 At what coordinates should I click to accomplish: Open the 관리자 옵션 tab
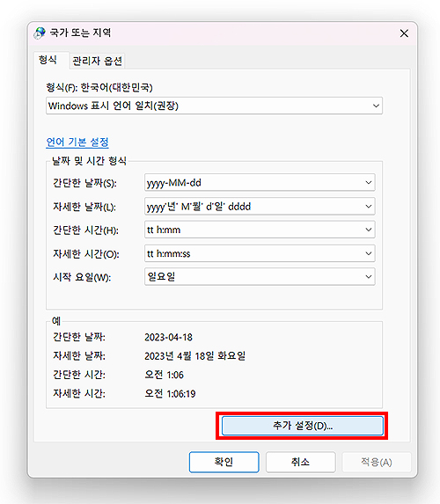click(97, 61)
